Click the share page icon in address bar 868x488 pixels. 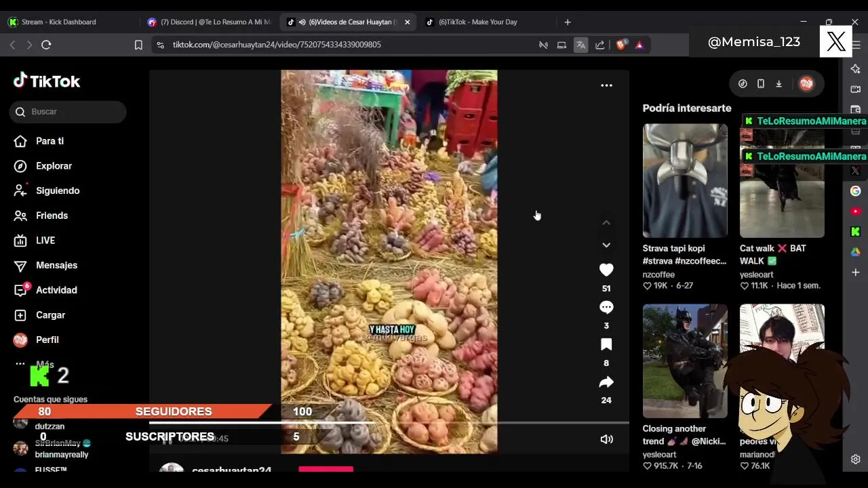pos(599,45)
